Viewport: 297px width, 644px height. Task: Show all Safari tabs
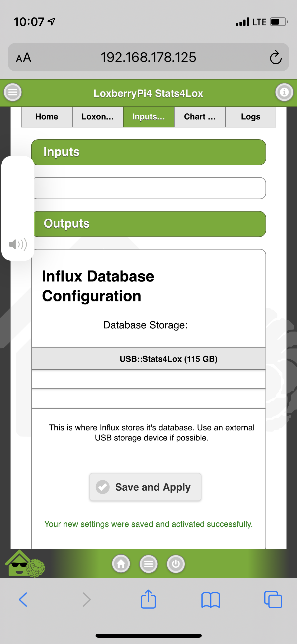[x=273, y=599]
